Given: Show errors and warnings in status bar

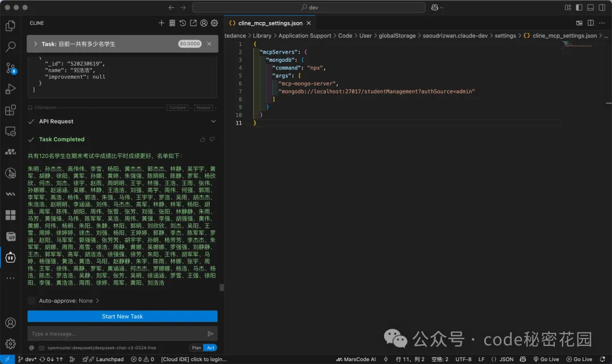Looking at the screenshot, I should pos(142,359).
